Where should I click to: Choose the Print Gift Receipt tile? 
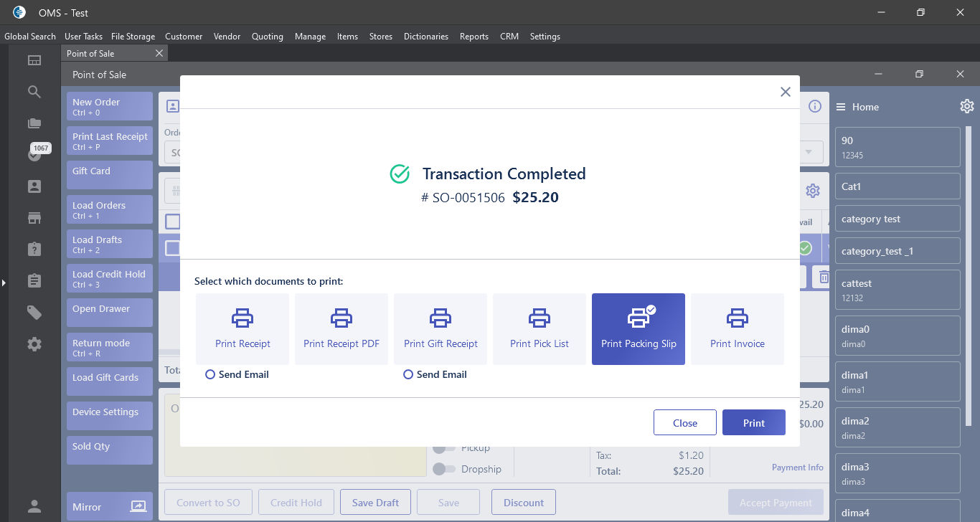[440, 329]
